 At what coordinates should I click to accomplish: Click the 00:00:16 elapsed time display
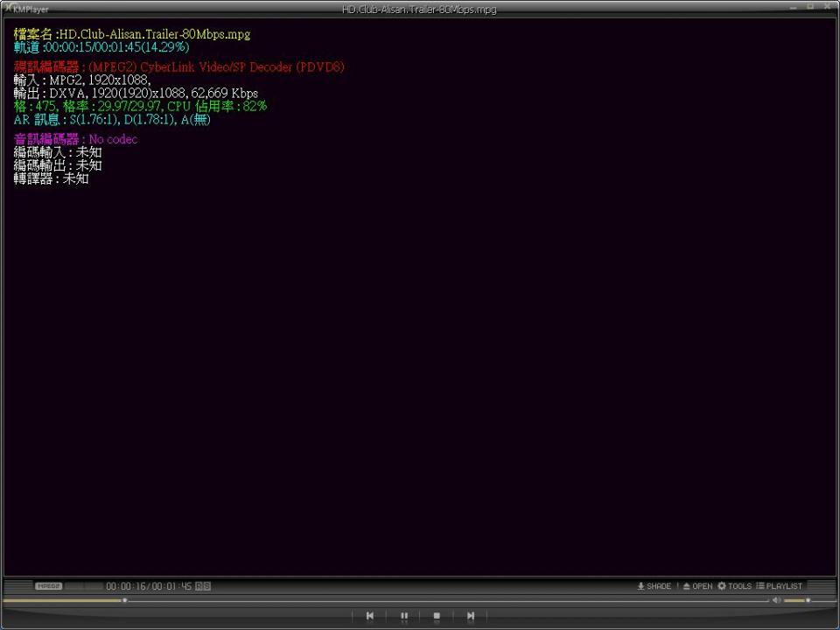[127, 586]
